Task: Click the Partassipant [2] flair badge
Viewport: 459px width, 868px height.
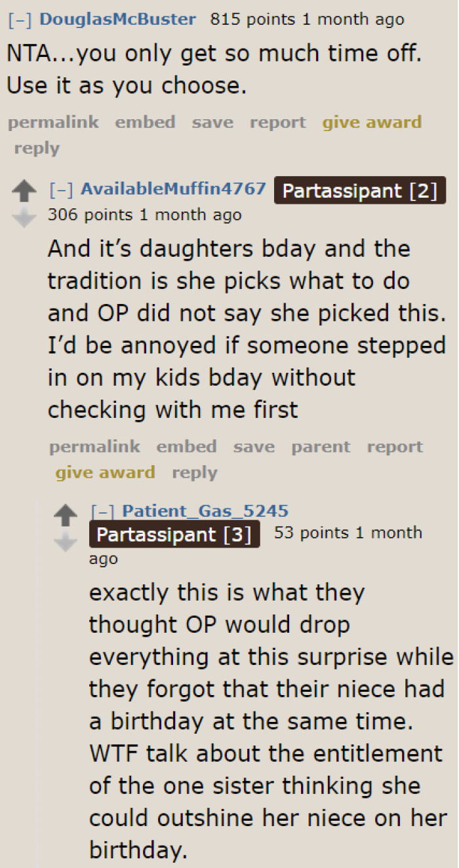Action: (359, 190)
